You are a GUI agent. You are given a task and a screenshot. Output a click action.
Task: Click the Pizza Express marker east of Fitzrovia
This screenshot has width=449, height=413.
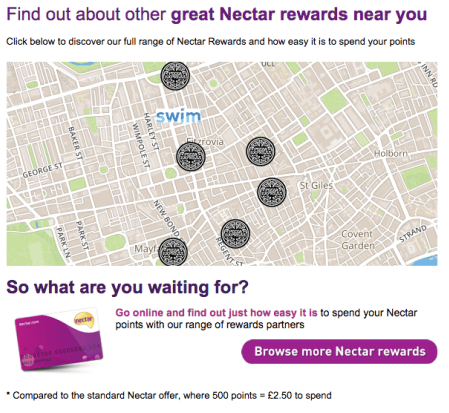(261, 151)
